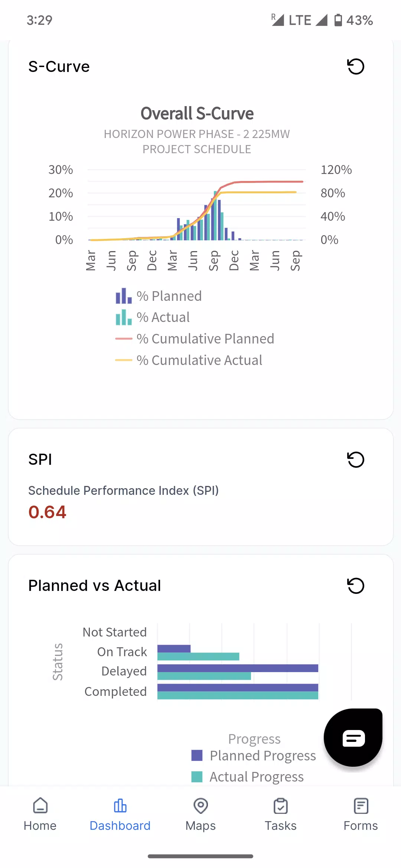This screenshot has width=401, height=868.
Task: Toggle % Cumulative Planned legend entry
Action: coord(195,339)
